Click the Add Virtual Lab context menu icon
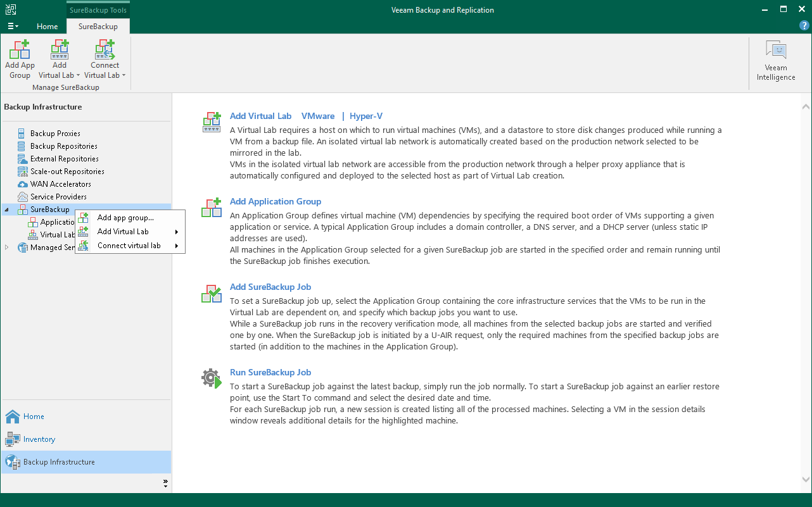 84,232
